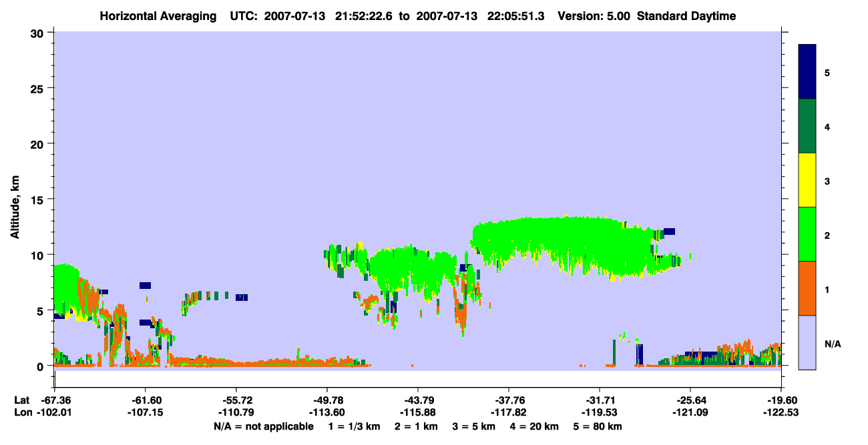Click the longitude value -110.79
Screen dimensions: 868x445
pyautogui.click(x=236, y=412)
